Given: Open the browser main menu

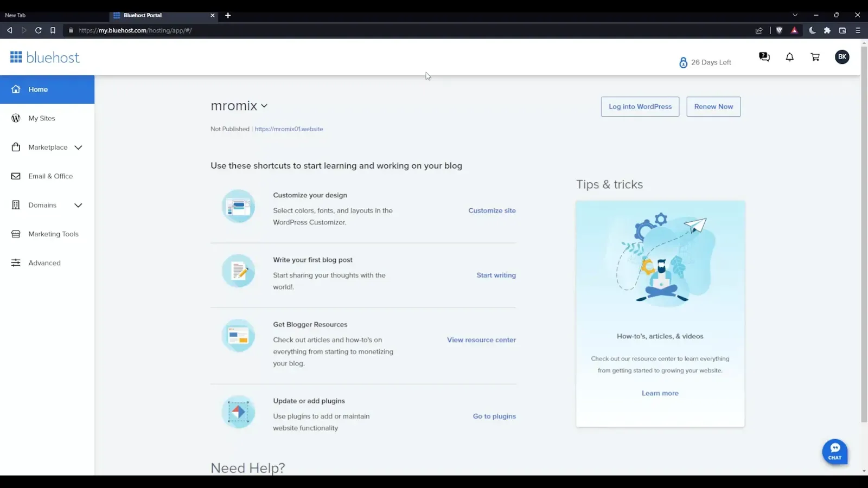Looking at the screenshot, I should click(858, 30).
